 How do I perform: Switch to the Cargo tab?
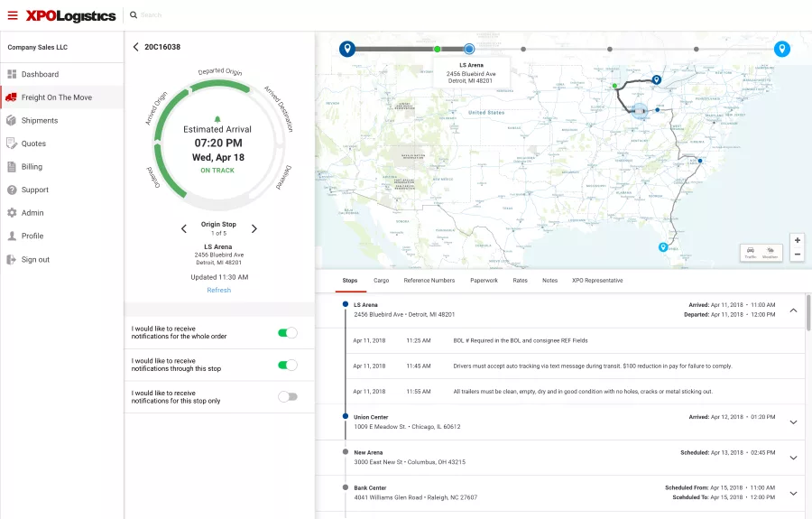tap(381, 280)
